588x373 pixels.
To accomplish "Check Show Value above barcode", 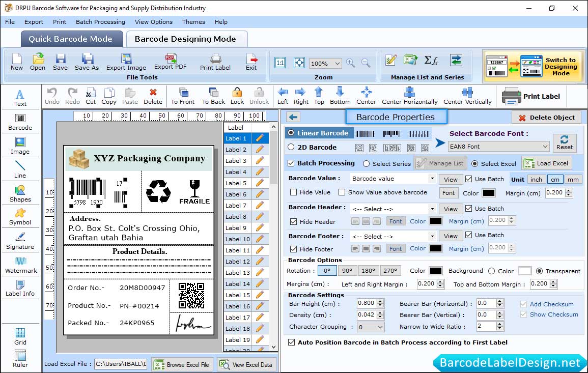I will [342, 192].
